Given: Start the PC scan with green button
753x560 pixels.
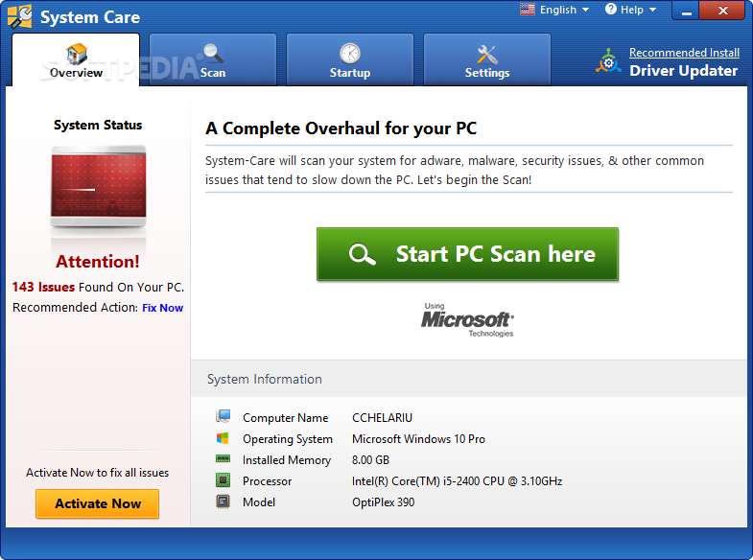Looking at the screenshot, I should point(467,254).
